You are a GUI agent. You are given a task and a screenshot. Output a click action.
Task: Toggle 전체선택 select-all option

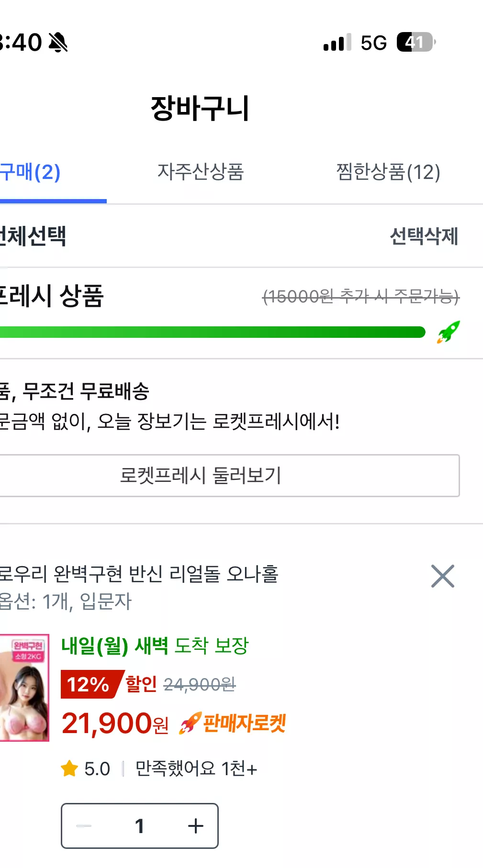(x=33, y=236)
